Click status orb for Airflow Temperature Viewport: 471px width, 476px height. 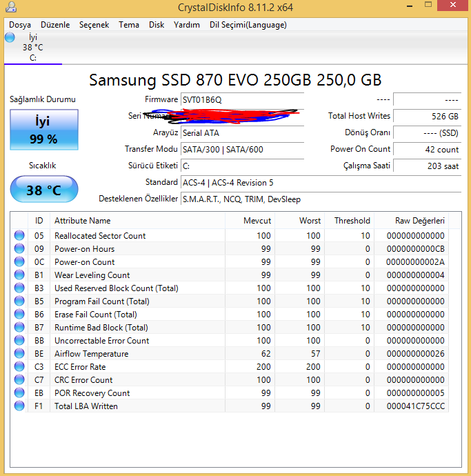(19, 353)
